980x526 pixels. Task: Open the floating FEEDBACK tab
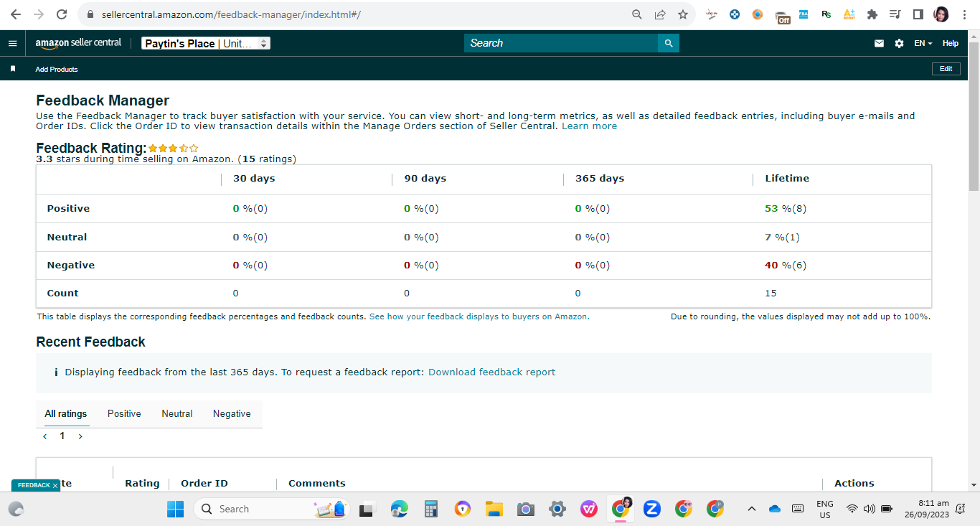coord(34,486)
